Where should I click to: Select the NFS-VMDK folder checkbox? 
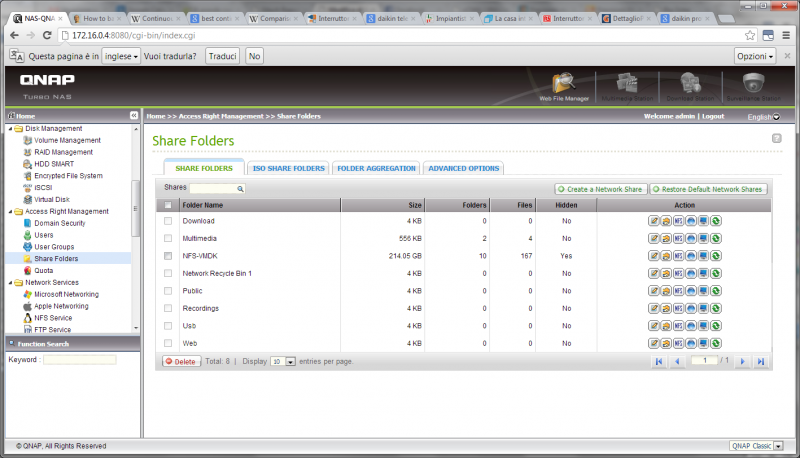tap(168, 256)
